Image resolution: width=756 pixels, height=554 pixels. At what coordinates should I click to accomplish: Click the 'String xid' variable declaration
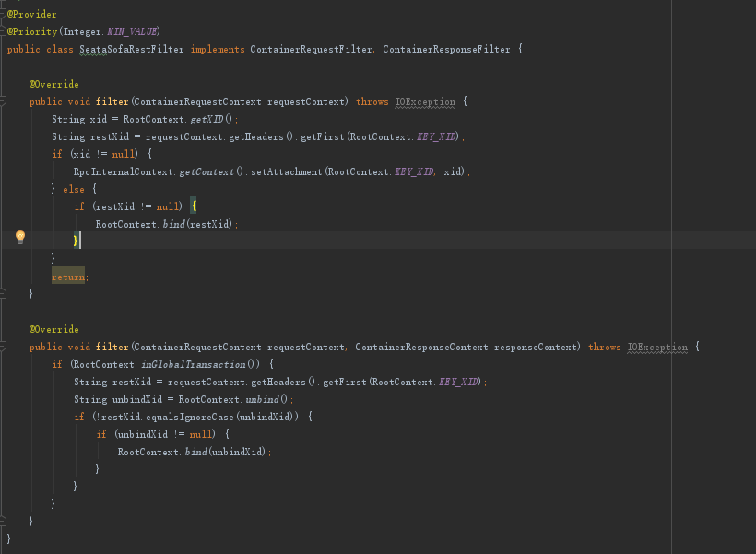click(79, 119)
